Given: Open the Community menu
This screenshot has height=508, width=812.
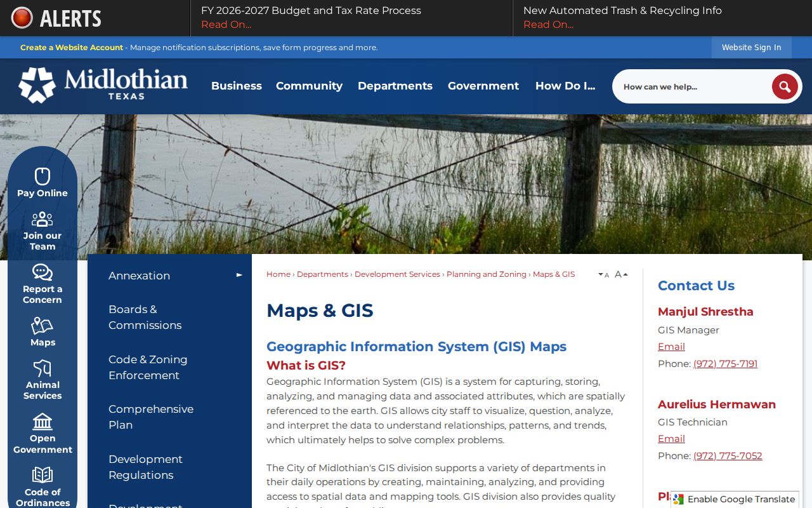Looking at the screenshot, I should (x=309, y=86).
